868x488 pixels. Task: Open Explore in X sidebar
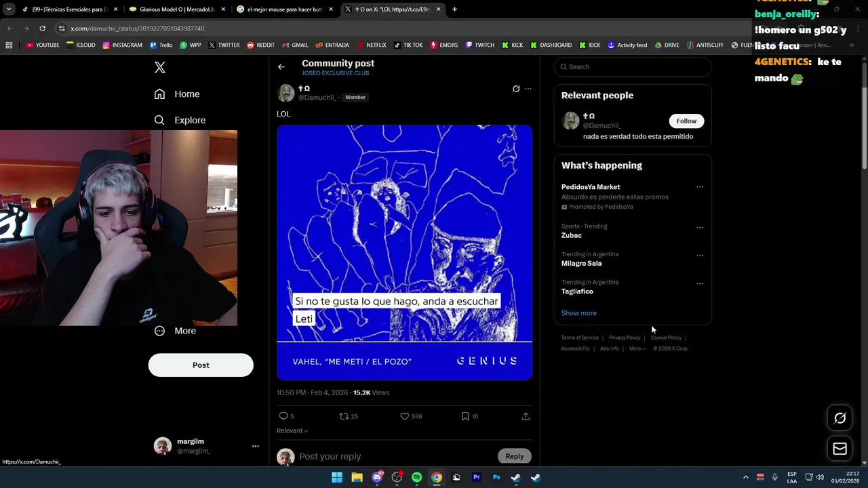[x=180, y=120]
